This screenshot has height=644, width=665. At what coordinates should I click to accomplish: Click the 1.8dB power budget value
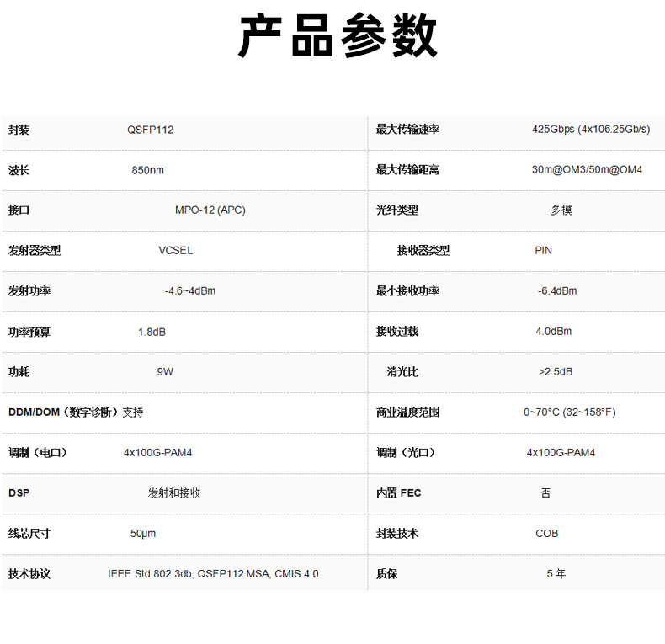tap(152, 332)
